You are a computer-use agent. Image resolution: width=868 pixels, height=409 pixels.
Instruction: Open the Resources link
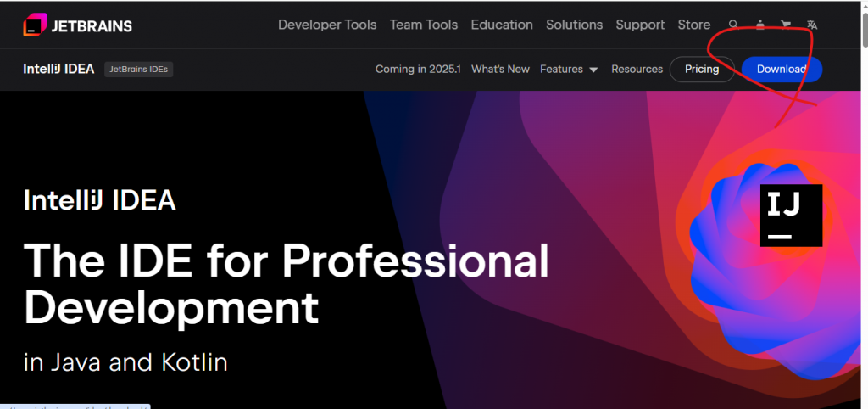(637, 70)
